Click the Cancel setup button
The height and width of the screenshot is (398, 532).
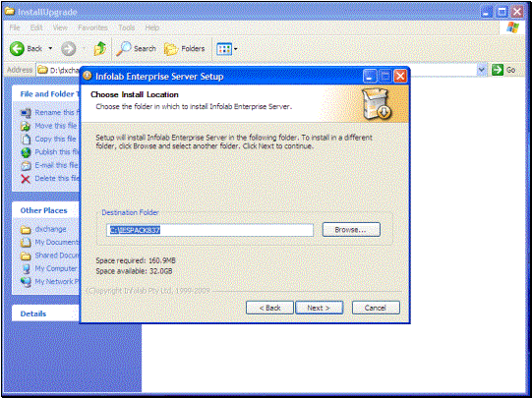[376, 308]
